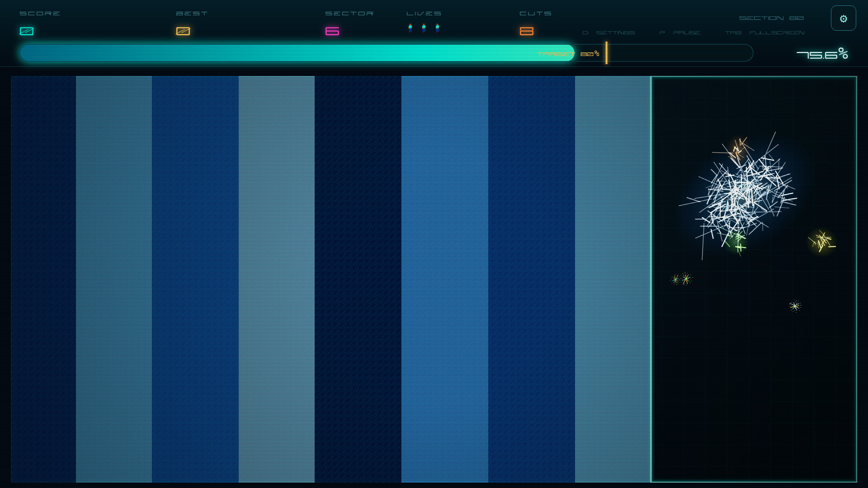868x488 pixels.
Task: Click the yellow spark enemy near right wall
Action: click(822, 242)
